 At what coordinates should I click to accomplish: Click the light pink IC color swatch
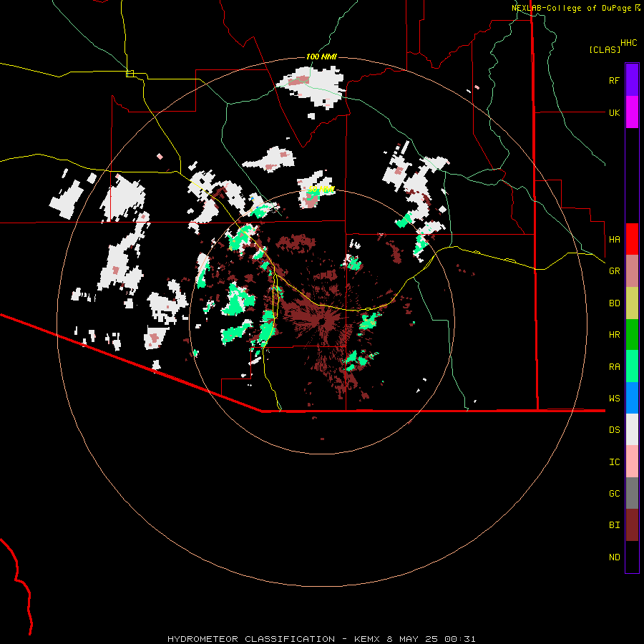632,462
